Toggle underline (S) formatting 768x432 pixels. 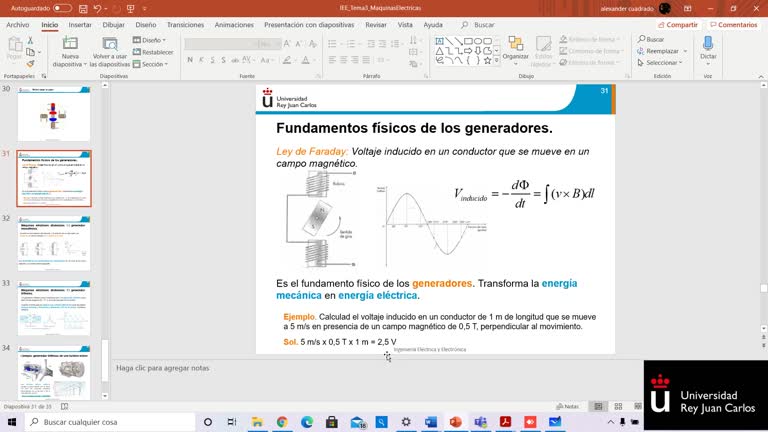pos(213,60)
